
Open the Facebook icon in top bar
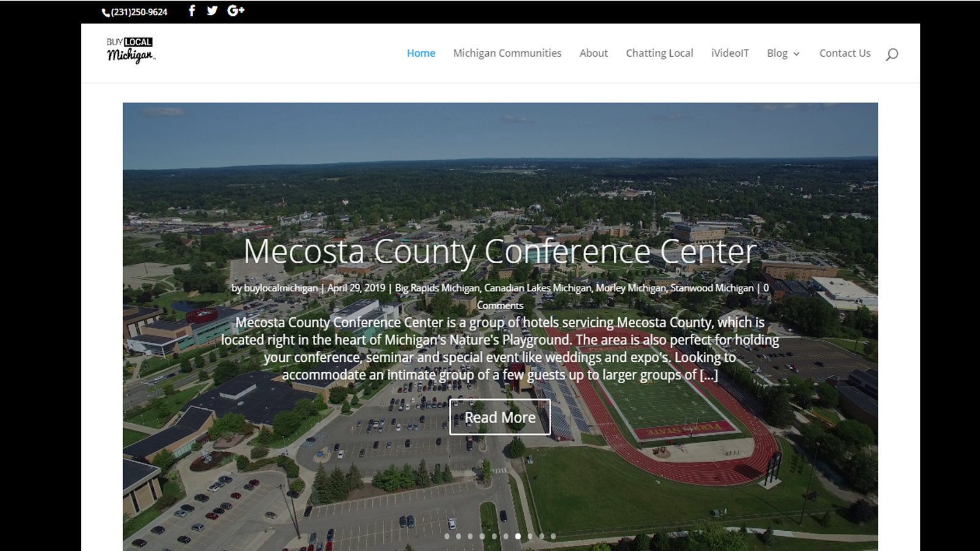click(192, 10)
